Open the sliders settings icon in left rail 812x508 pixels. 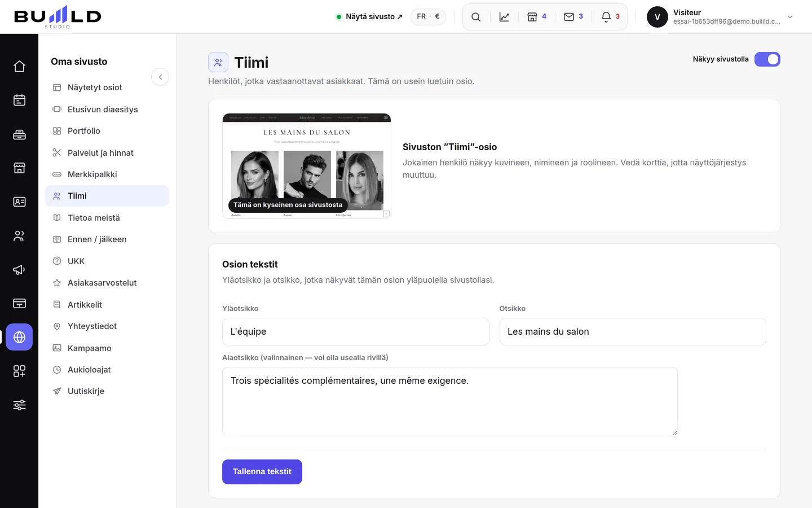19,405
